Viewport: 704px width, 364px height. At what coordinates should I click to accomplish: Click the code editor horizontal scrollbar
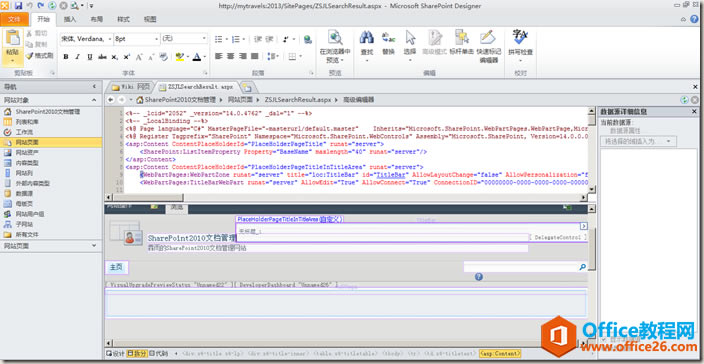[345, 197]
